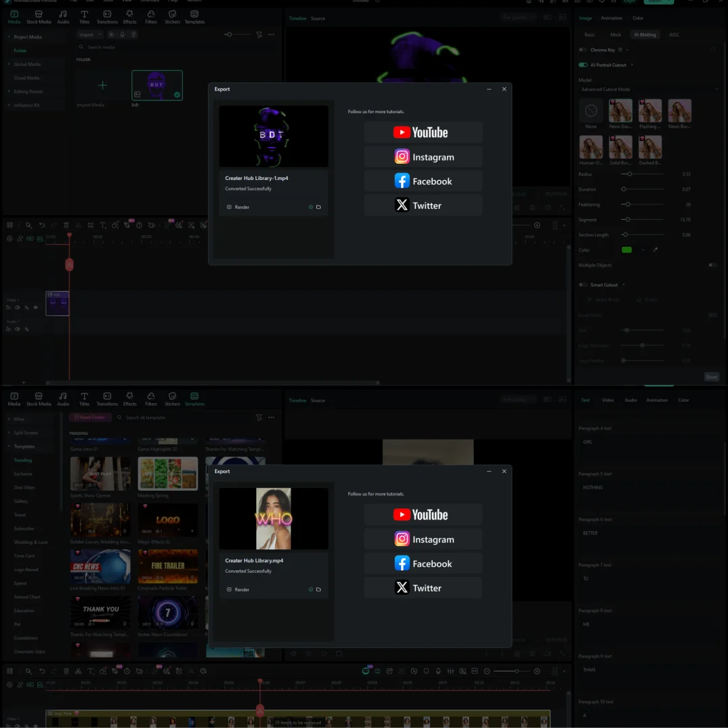Viewport: 728px width, 728px height.
Task: Toggle the AI Portrait Cutout switch
Action: tap(583, 65)
